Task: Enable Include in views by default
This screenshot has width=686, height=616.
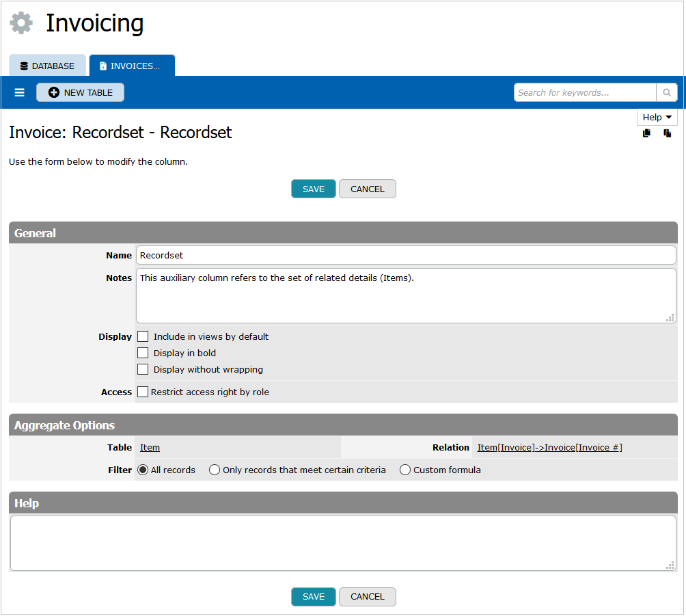Action: (143, 336)
